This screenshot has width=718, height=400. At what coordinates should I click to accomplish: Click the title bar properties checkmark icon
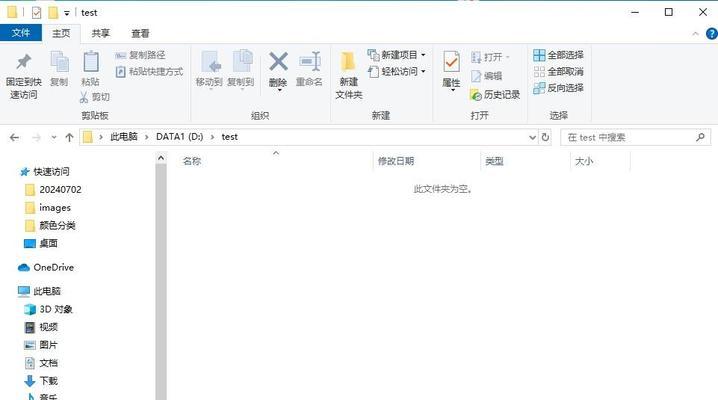pos(37,12)
